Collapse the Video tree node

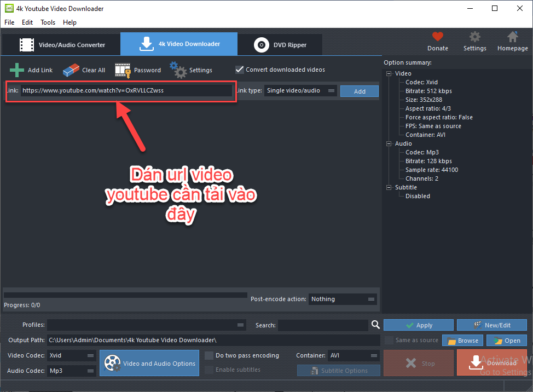(x=389, y=73)
